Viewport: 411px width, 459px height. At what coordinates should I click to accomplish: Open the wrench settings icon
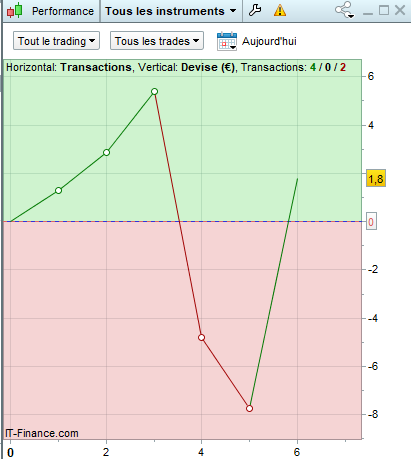tap(255, 10)
